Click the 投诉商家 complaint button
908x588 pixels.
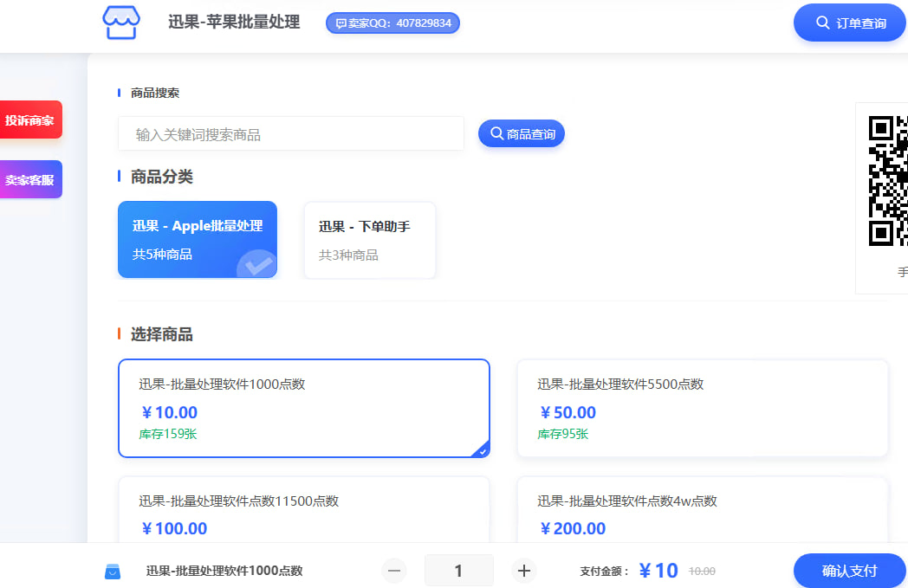point(30,120)
